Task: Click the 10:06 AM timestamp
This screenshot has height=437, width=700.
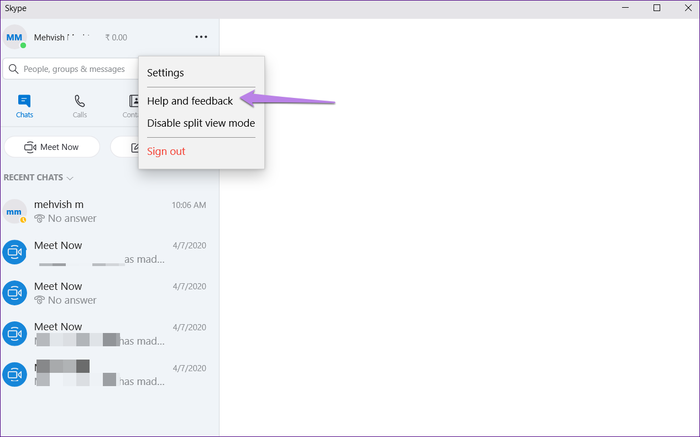Action: (x=189, y=205)
